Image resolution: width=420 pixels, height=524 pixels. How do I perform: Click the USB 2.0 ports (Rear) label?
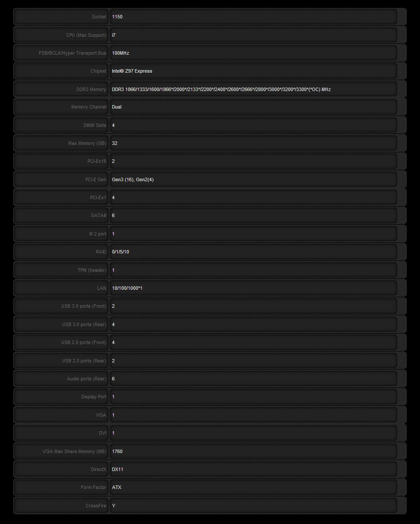tap(84, 361)
